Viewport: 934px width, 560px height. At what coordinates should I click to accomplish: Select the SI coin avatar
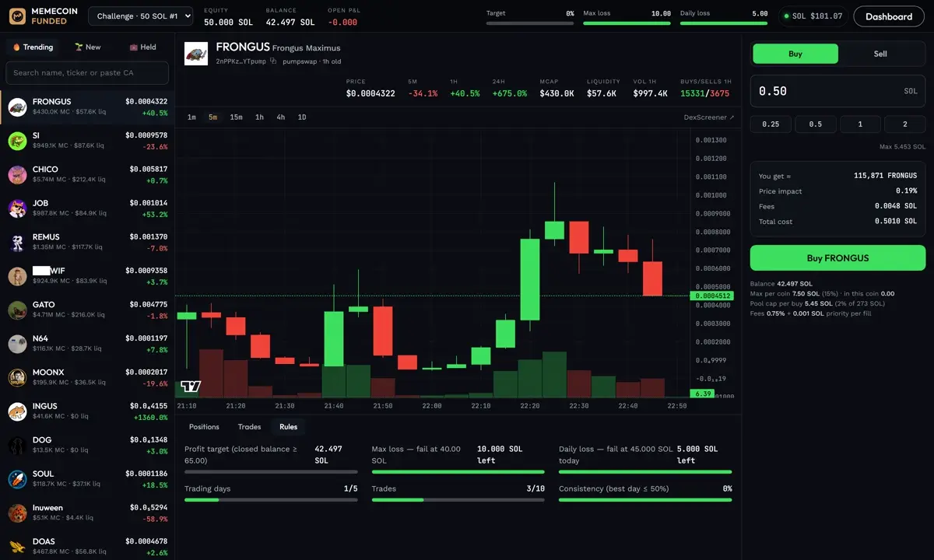click(x=17, y=141)
